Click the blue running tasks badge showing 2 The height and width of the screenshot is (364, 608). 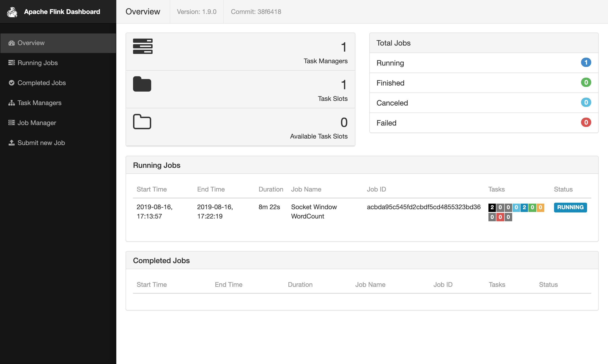[x=524, y=208]
